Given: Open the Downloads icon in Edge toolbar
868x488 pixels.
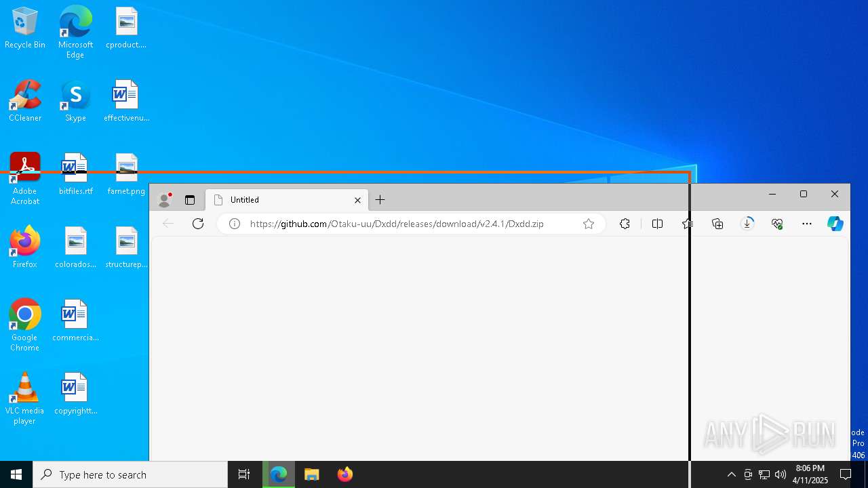Looking at the screenshot, I should [747, 224].
